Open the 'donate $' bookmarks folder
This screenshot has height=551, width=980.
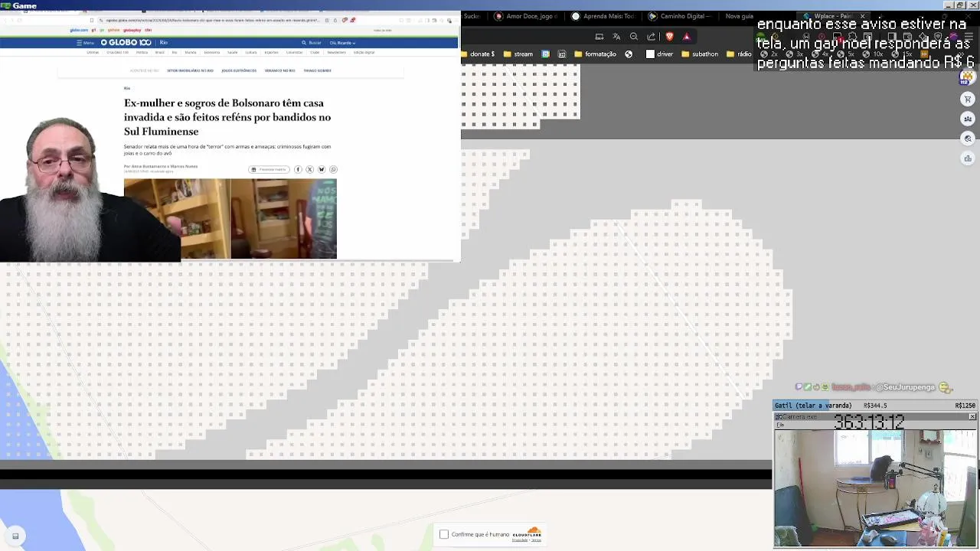(479, 54)
